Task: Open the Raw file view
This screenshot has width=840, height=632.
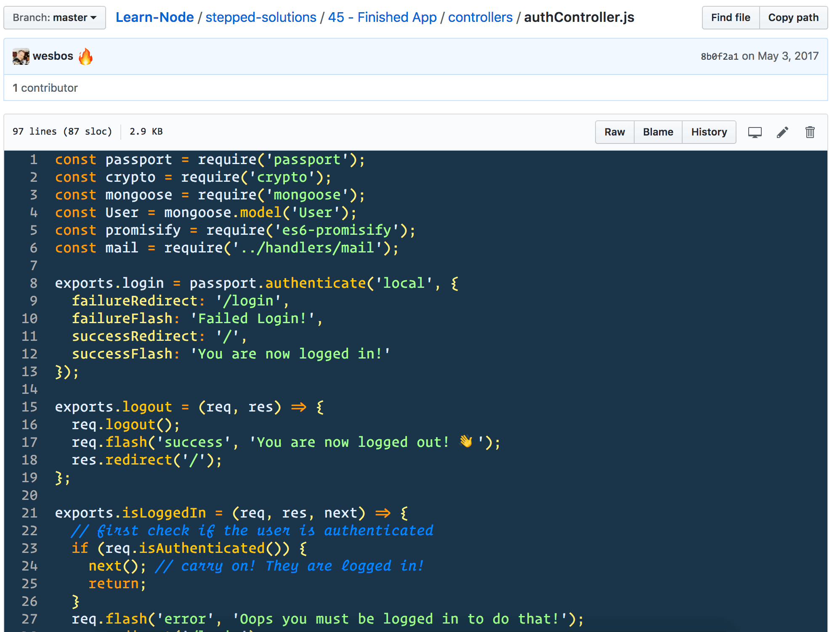Action: pos(614,132)
